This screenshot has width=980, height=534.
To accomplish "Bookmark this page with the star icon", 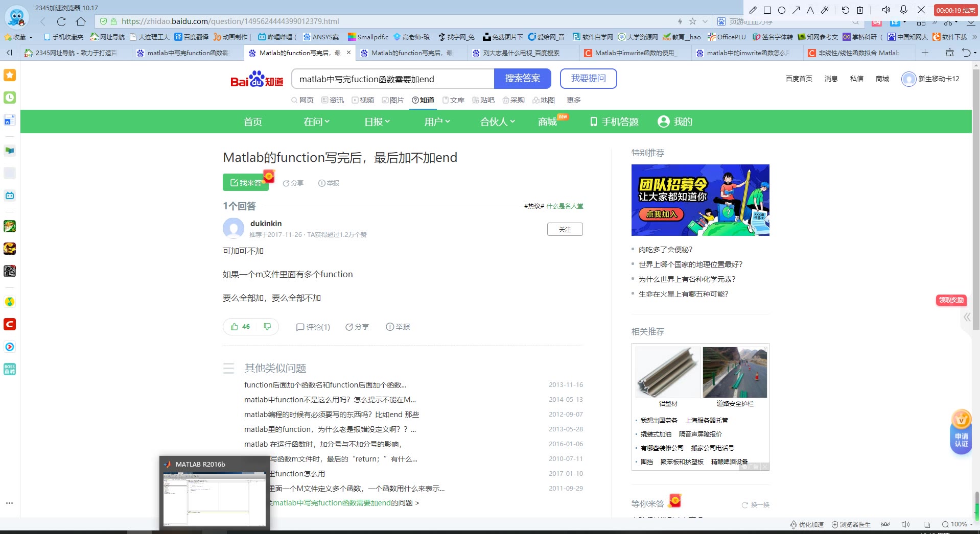I will tap(692, 21).
